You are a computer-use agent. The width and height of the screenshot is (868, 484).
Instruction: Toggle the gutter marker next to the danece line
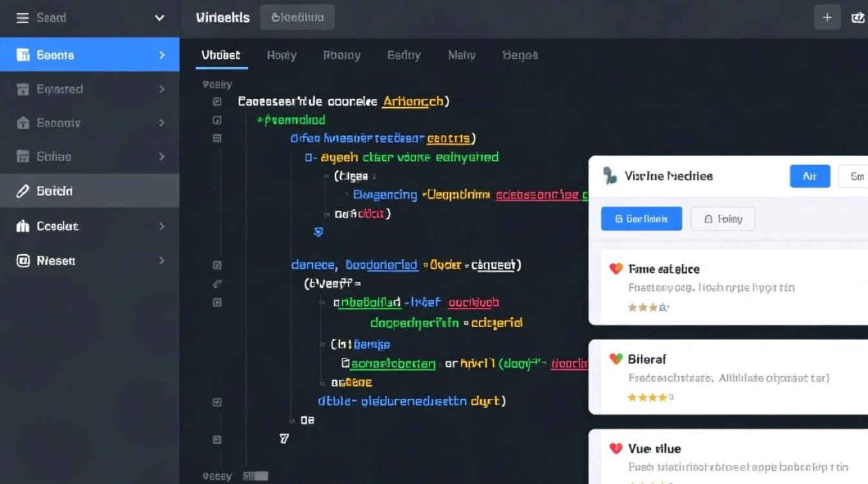tap(216, 265)
